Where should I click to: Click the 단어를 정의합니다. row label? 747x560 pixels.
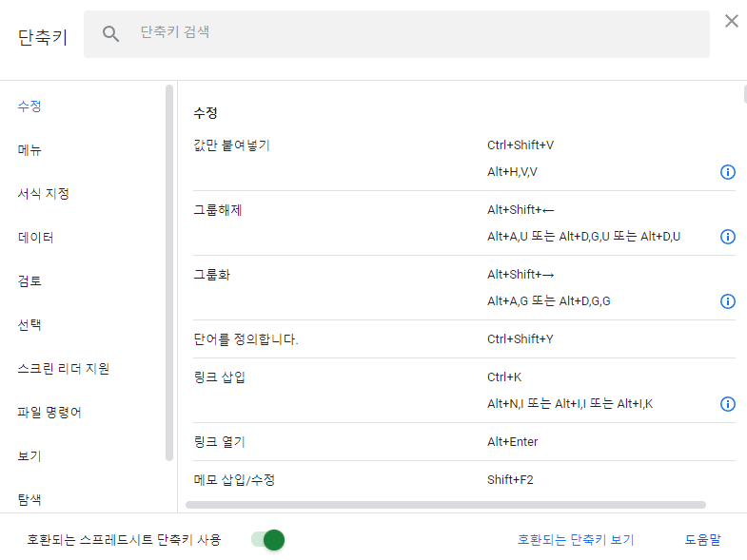(246, 339)
